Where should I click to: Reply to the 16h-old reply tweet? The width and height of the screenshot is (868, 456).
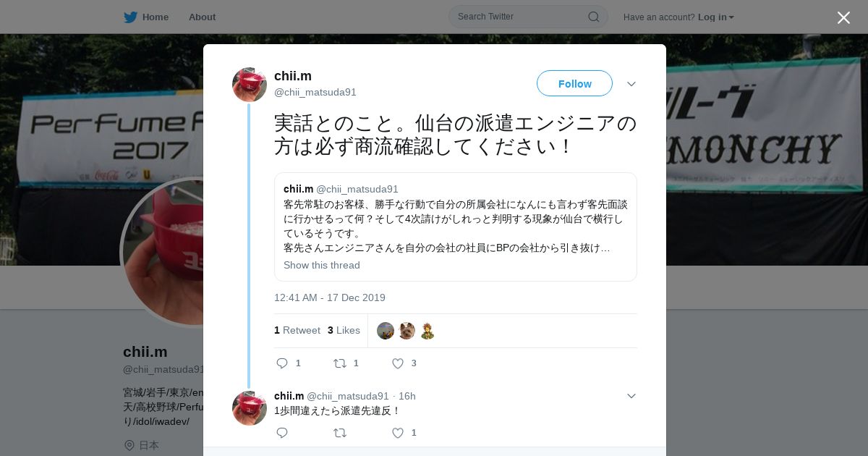click(282, 433)
